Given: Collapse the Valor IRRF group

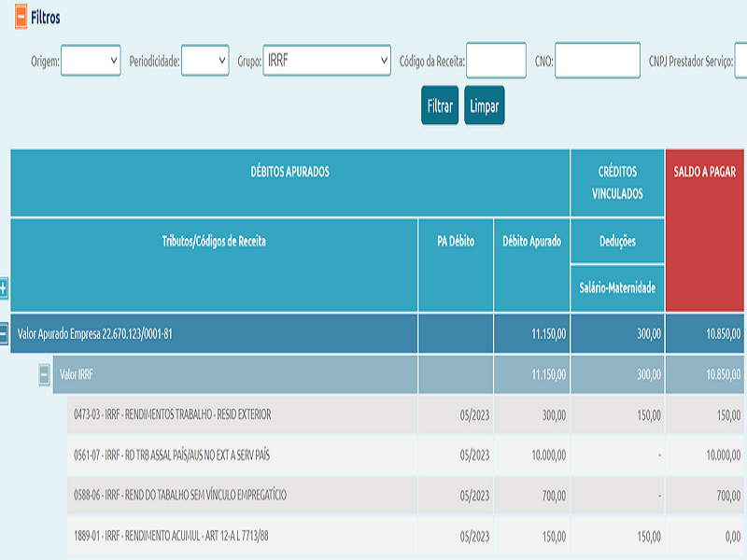Looking at the screenshot, I should pyautogui.click(x=44, y=374).
